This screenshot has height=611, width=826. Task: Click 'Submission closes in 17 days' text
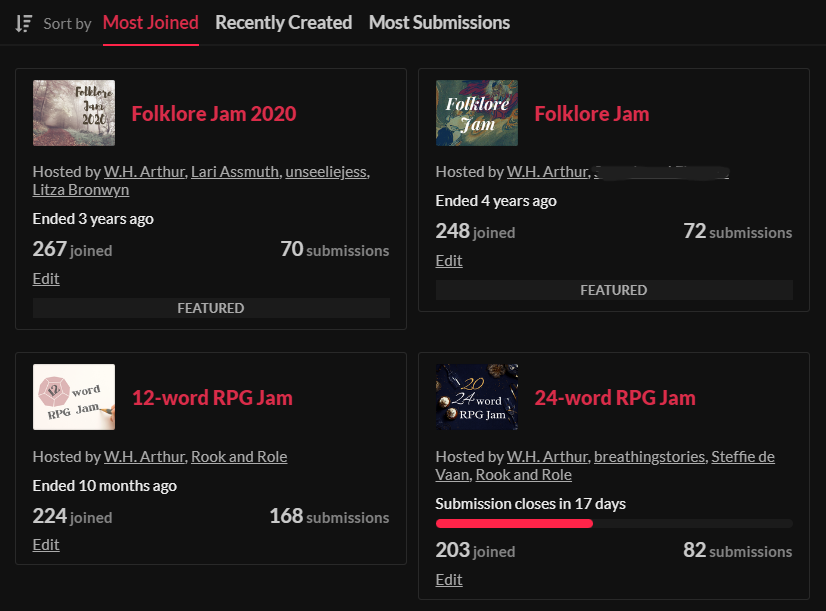click(530, 504)
